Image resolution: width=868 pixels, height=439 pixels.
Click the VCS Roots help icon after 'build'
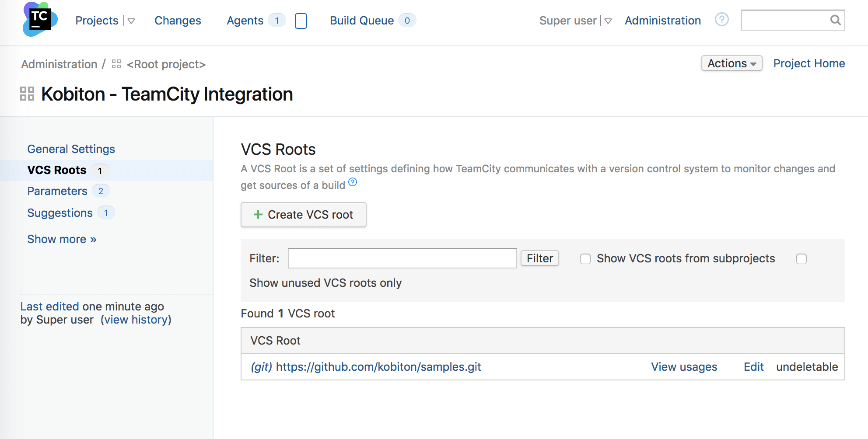353,182
